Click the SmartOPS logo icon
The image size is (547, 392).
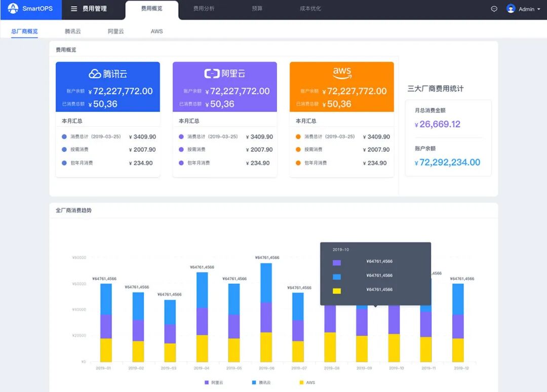tap(13, 9)
